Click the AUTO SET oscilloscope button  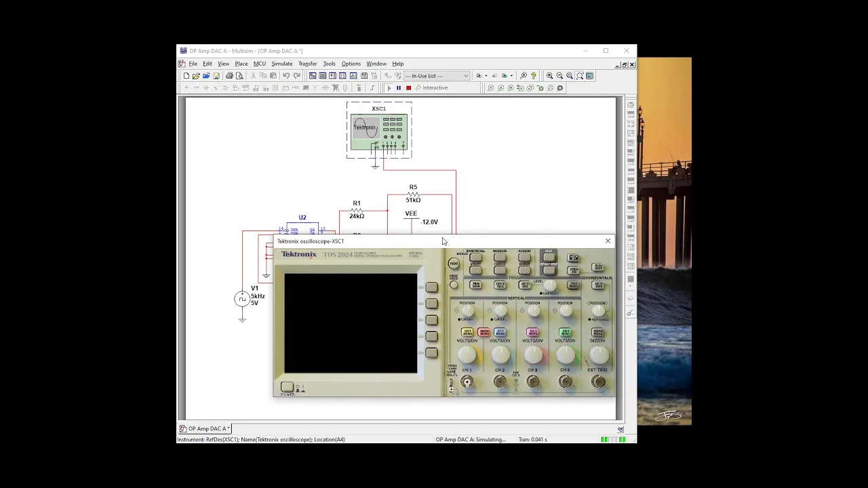click(x=573, y=258)
